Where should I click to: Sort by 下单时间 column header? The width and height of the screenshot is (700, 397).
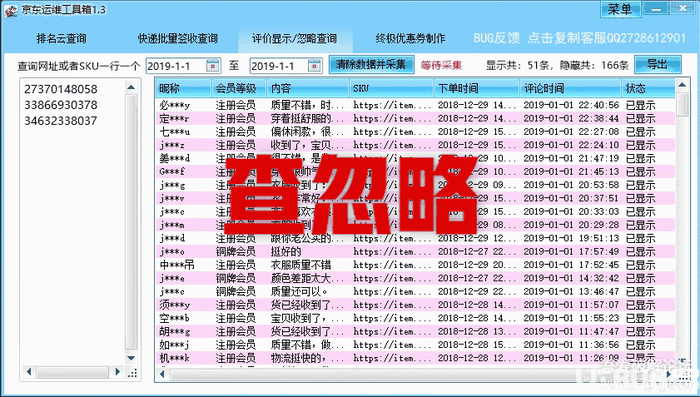click(x=477, y=88)
